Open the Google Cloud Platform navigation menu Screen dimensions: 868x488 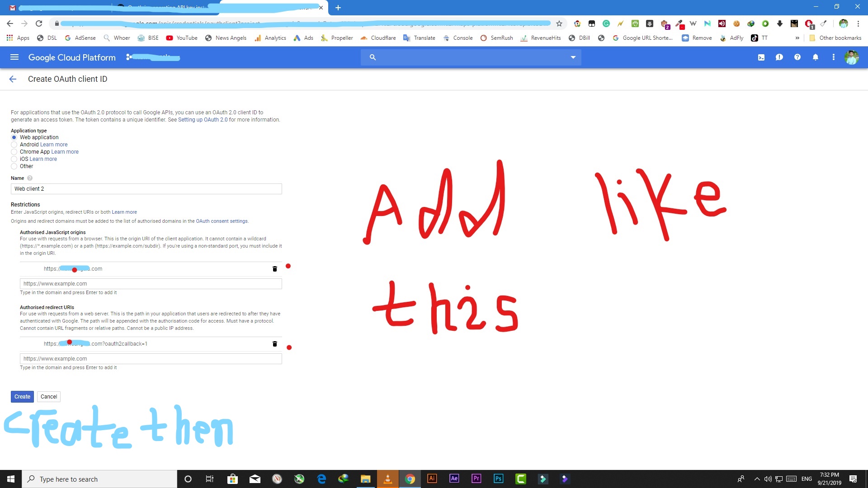point(14,57)
